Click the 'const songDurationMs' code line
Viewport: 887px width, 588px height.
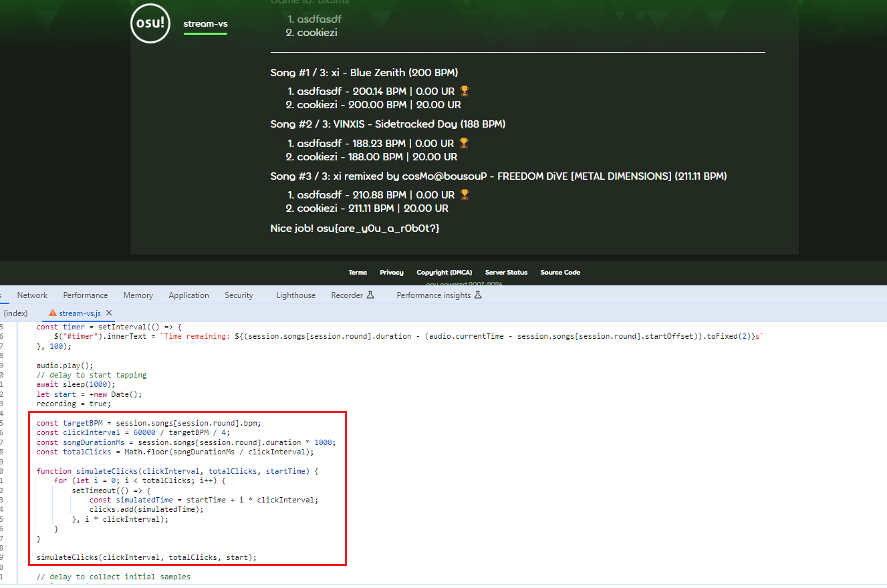[186, 442]
